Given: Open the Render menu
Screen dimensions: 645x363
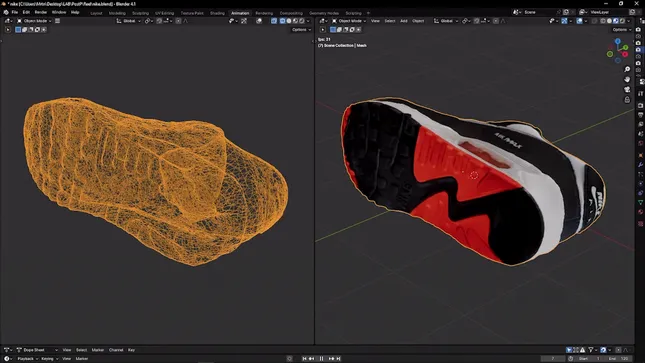Looking at the screenshot, I should pos(41,12).
